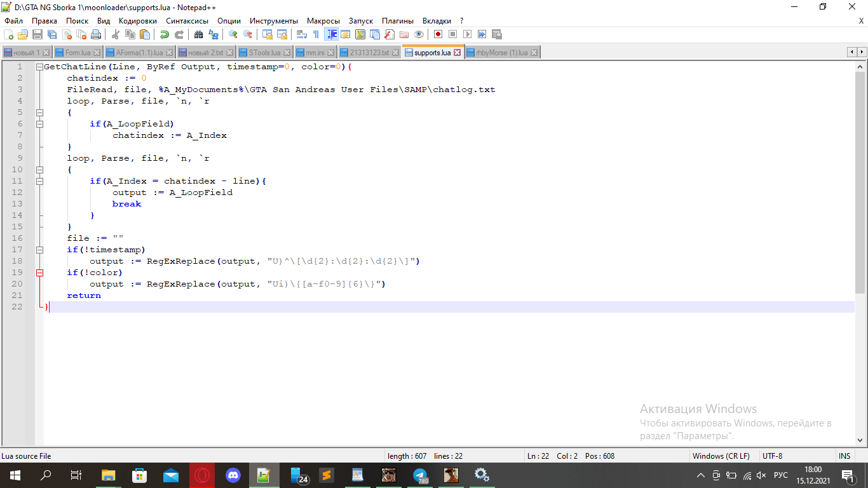Click the Print toolbar icon
This screenshot has height=488, width=868.
[97, 34]
